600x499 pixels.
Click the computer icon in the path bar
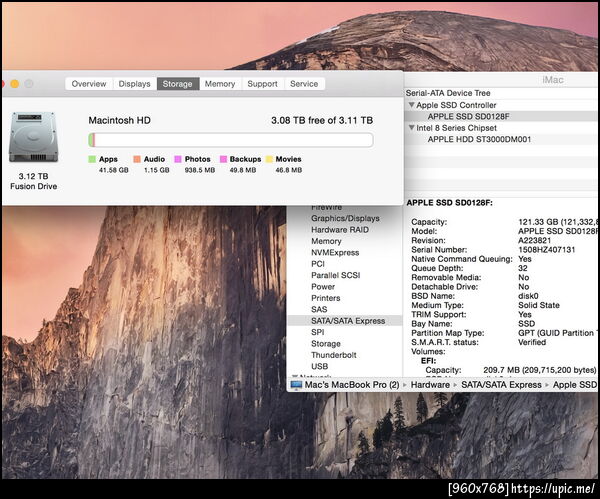(x=296, y=385)
